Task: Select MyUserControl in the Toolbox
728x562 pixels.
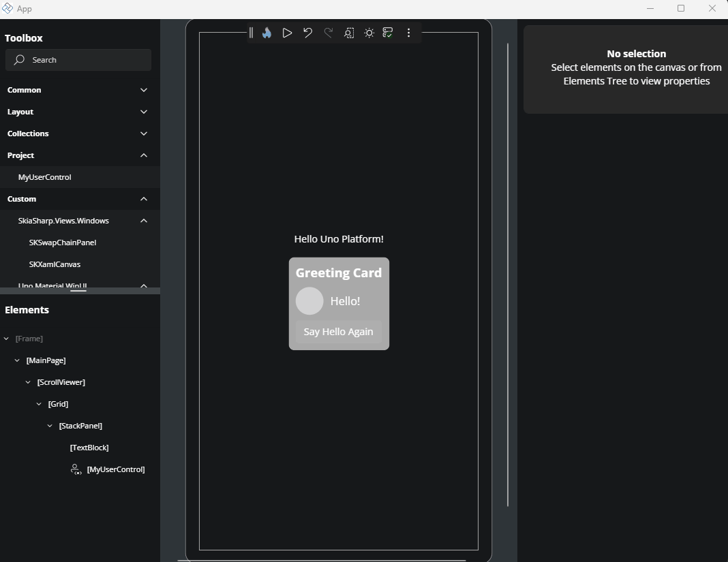Action: point(45,177)
